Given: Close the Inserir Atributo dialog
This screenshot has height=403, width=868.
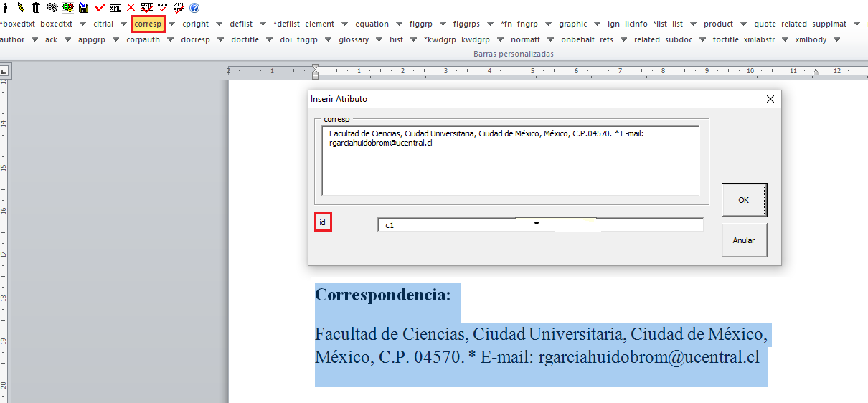Looking at the screenshot, I should [770, 99].
